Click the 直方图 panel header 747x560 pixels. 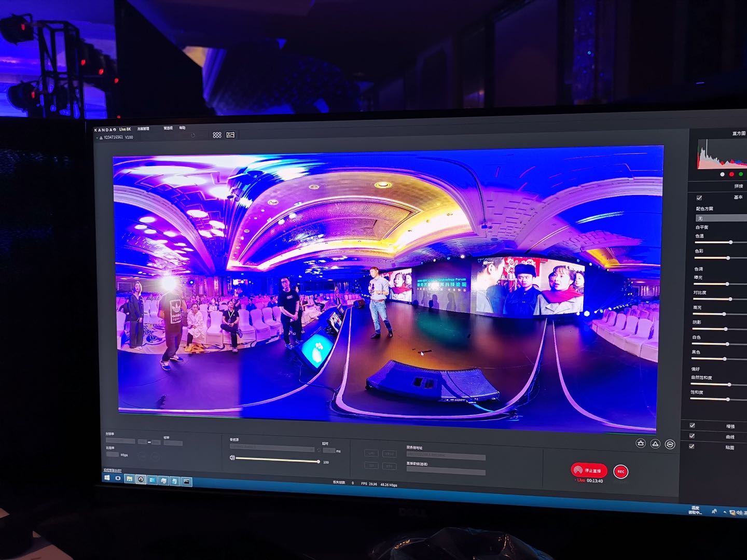[x=739, y=133]
